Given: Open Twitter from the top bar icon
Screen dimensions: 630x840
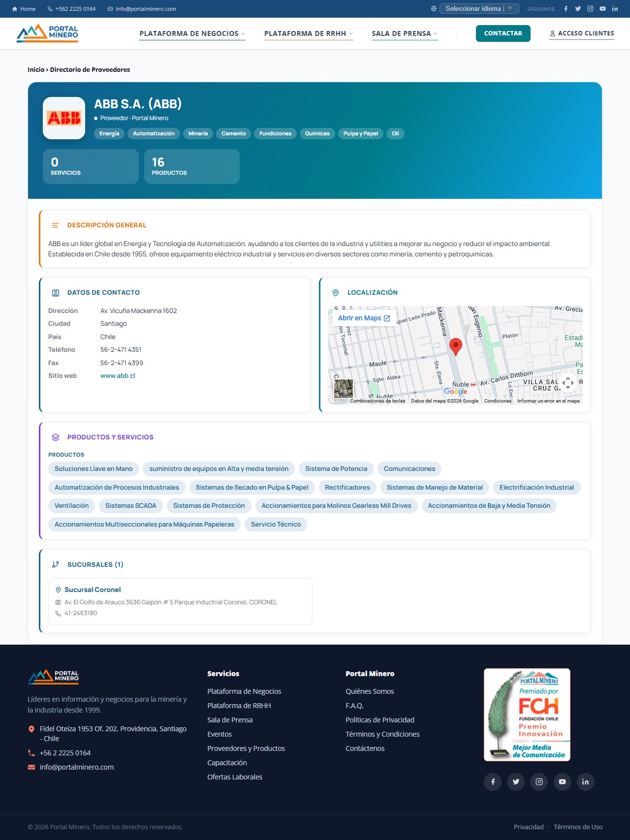Looking at the screenshot, I should point(578,9).
